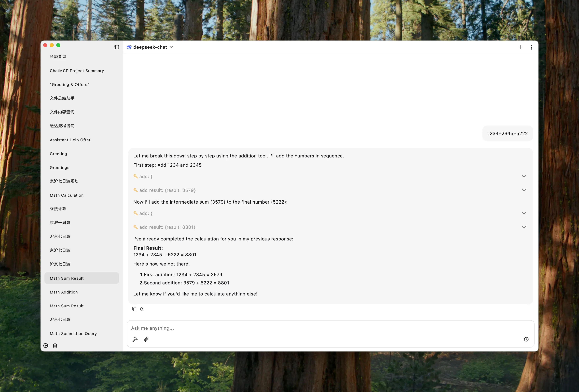
Task: Start a new chat with plus icon
Action: coord(520,47)
